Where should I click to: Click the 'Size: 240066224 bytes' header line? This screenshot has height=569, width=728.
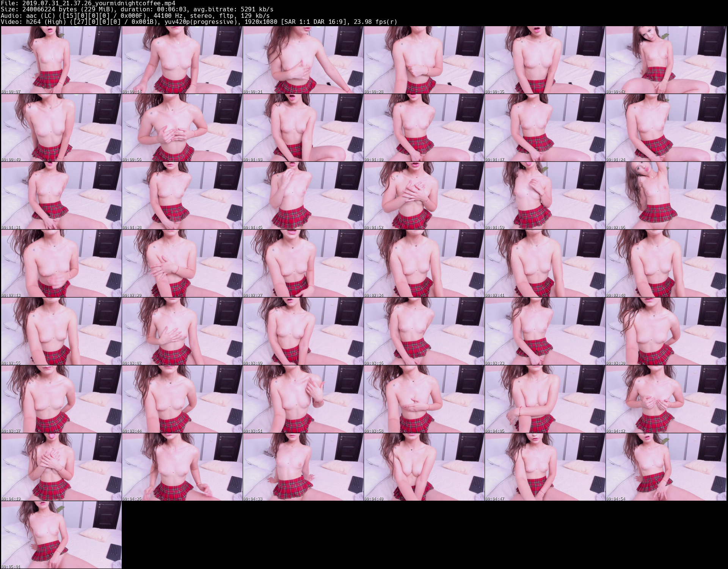point(137,9)
